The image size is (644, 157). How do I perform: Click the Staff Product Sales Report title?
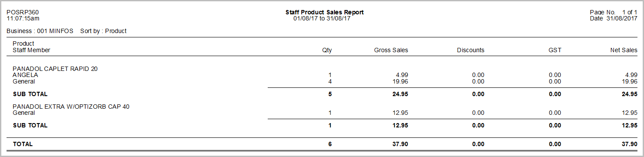(x=324, y=12)
